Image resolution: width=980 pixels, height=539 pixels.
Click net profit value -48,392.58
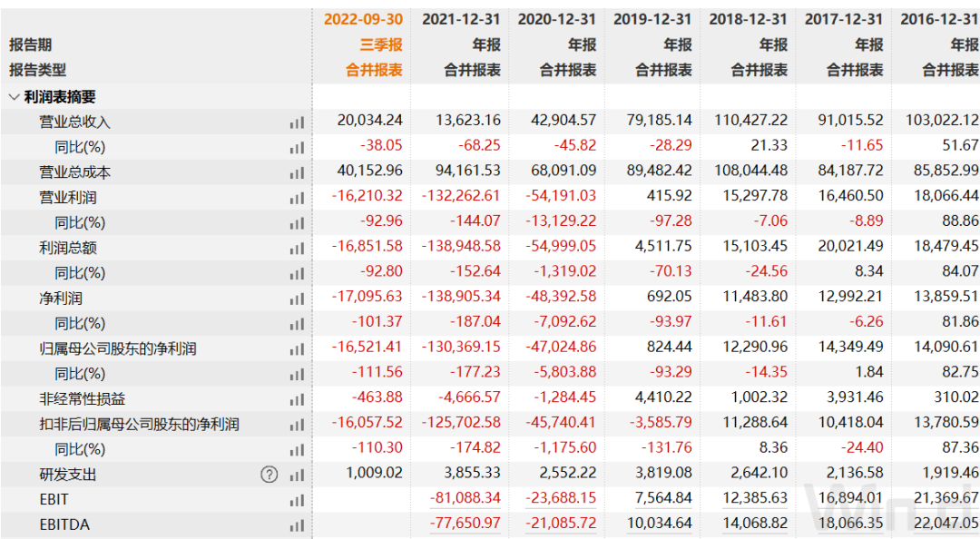(562, 297)
